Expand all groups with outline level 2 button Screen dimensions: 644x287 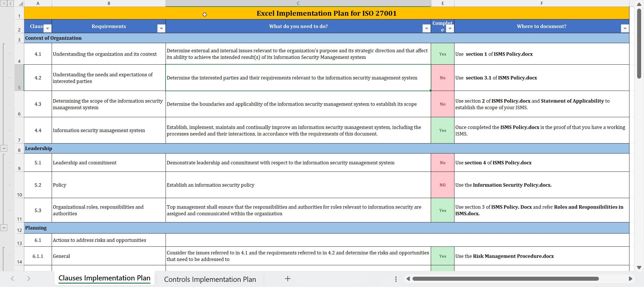pos(11,3)
